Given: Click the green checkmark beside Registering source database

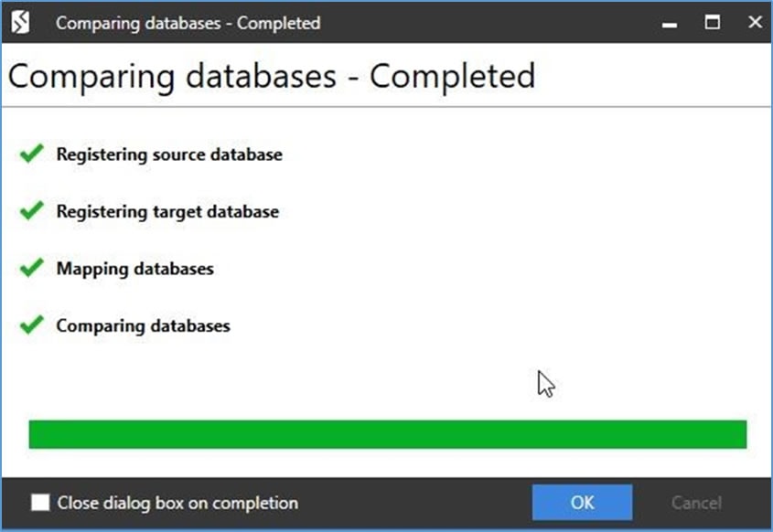Looking at the screenshot, I should coord(31,154).
